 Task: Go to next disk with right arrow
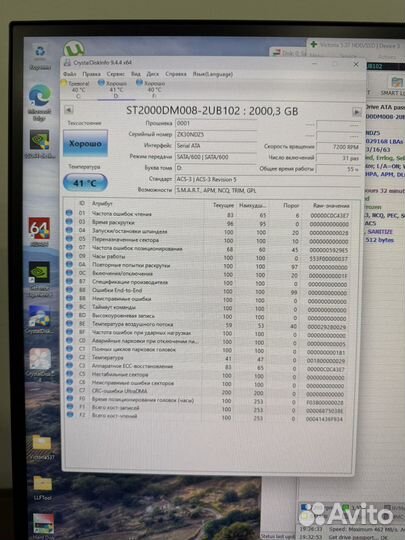click(356, 112)
